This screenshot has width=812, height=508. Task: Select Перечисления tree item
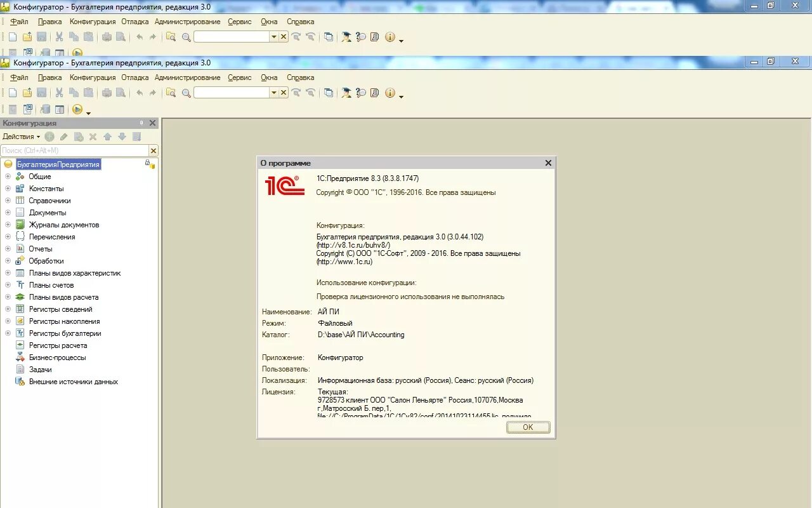(52, 237)
